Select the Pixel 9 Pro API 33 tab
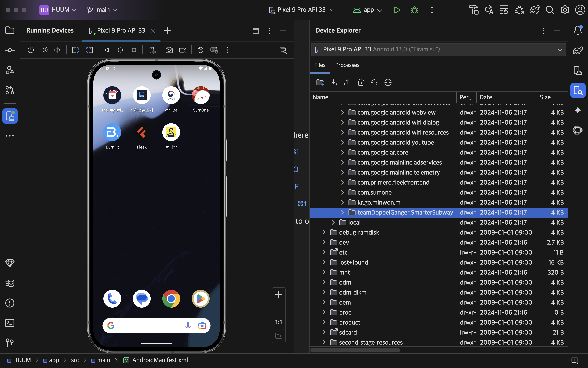Screen dimensions: 588x368 [121, 31]
